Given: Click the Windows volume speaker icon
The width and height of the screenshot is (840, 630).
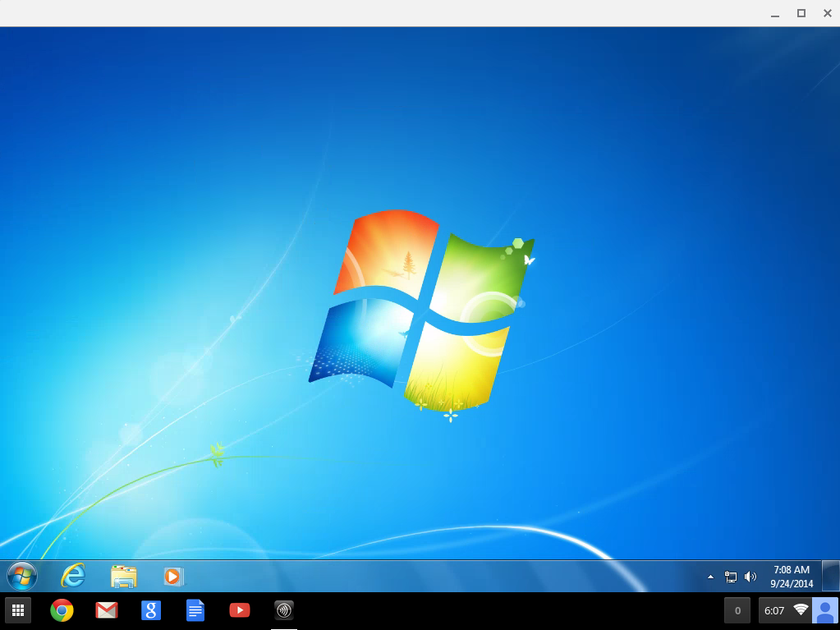Looking at the screenshot, I should (x=750, y=577).
